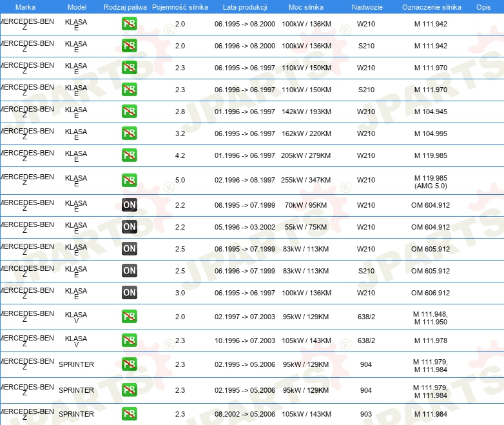The height and width of the screenshot is (425, 504).
Task: Click the ON diesel icon in the 70kW / 95KM row
Action: point(130,205)
